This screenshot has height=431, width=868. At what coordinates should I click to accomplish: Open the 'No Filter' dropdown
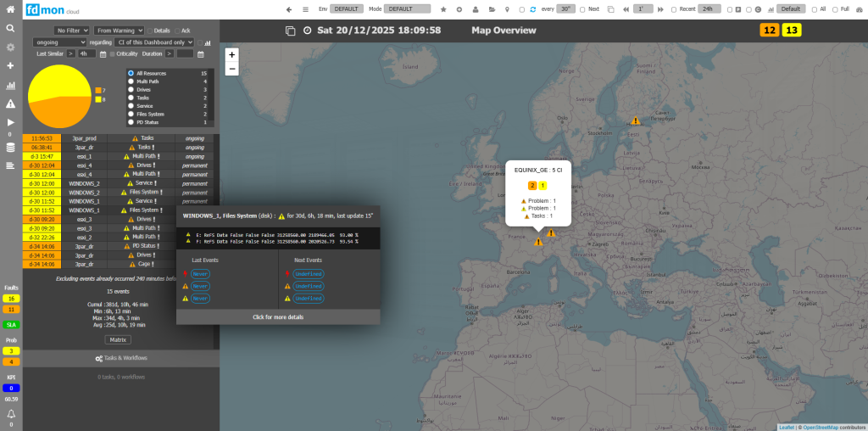[71, 31]
